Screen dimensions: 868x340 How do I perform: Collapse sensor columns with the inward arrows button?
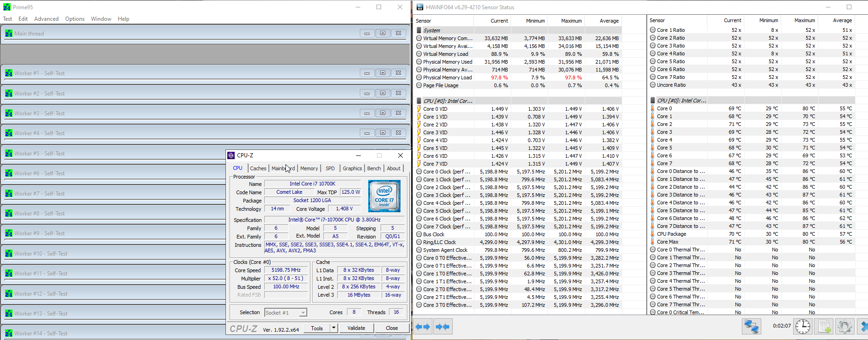point(443,327)
